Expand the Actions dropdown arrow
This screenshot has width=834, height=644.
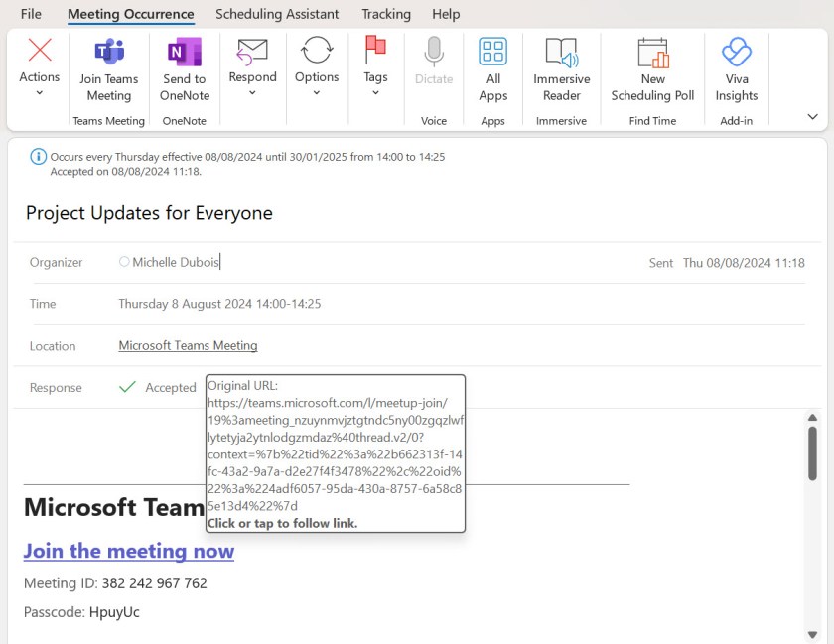[x=40, y=93]
